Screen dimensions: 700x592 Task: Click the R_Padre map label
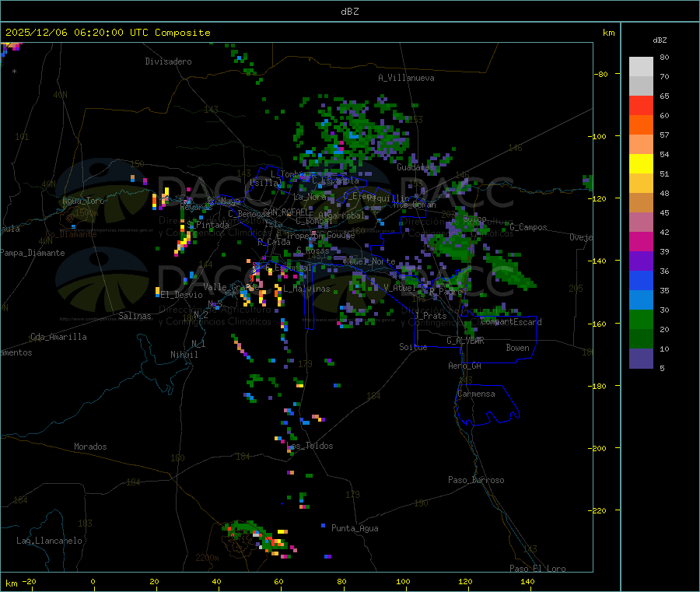coord(446,291)
